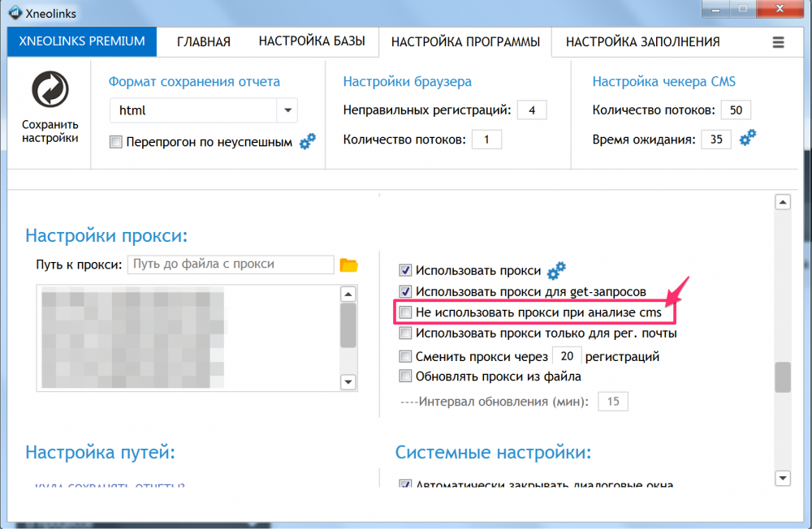Click the Настройки прокси: heading
Viewport: 812px width, 529px height.
click(106, 235)
